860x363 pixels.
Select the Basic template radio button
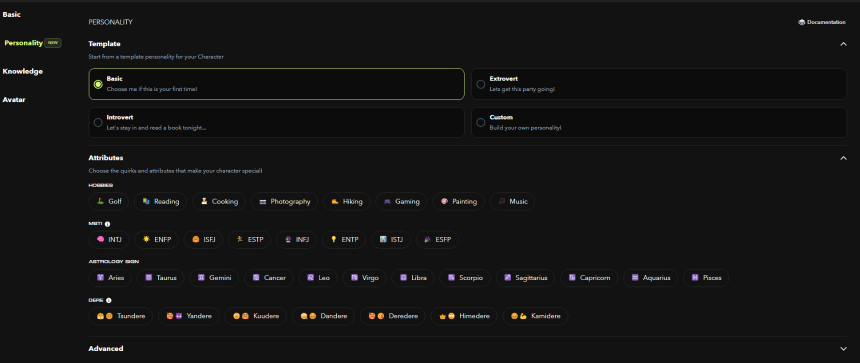pos(98,84)
